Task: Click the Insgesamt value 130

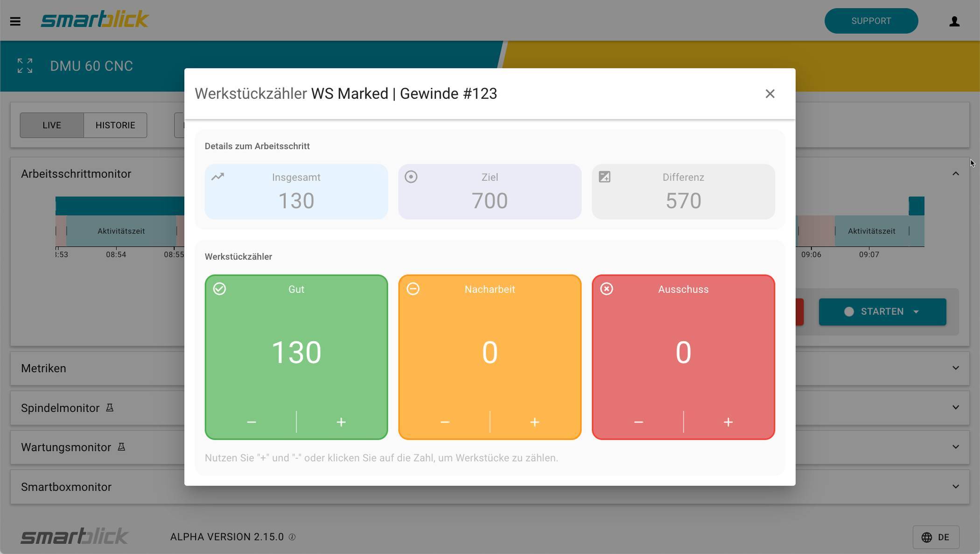Action: pyautogui.click(x=296, y=201)
